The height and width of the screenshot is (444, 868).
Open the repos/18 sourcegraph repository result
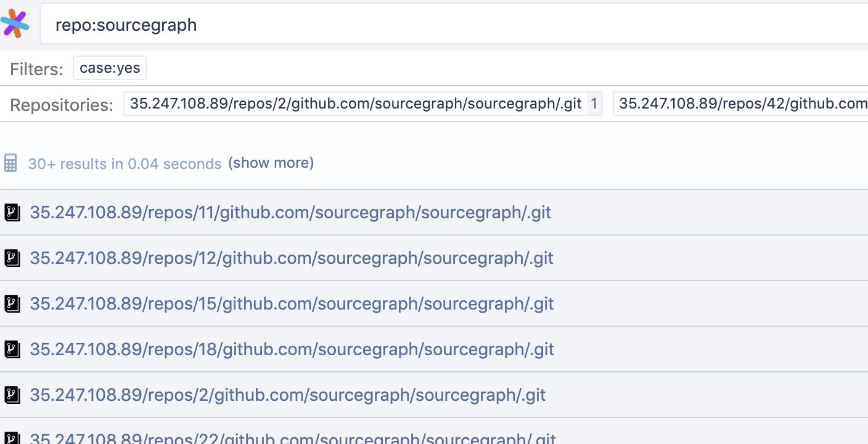[292, 349]
